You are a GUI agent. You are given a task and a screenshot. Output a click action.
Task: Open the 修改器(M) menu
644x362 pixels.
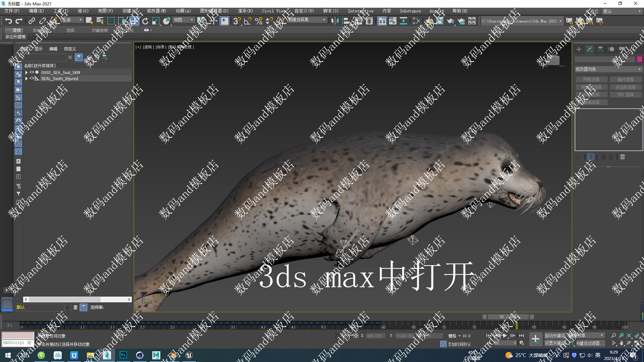click(x=157, y=11)
